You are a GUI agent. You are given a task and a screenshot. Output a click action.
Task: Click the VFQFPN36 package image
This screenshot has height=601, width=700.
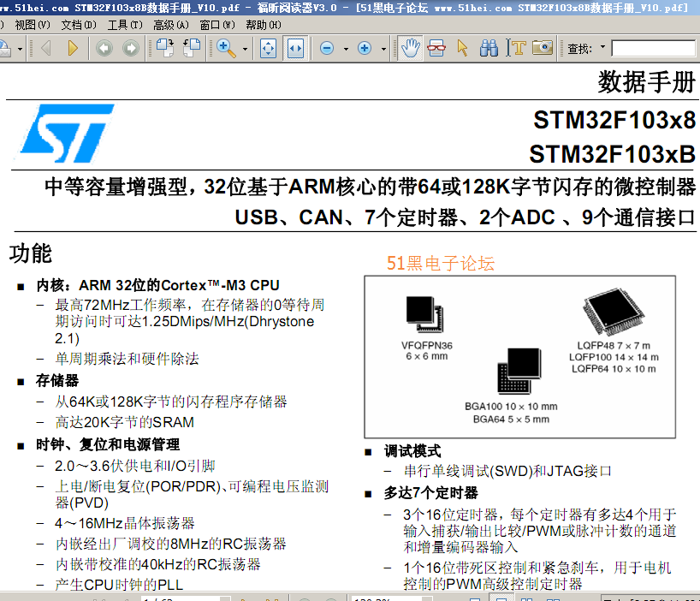[424, 314]
